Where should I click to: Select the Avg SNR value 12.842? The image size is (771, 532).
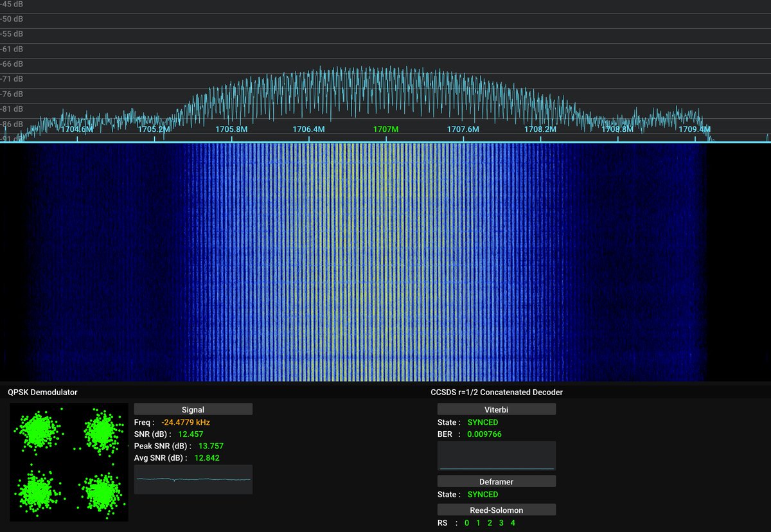[207, 458]
